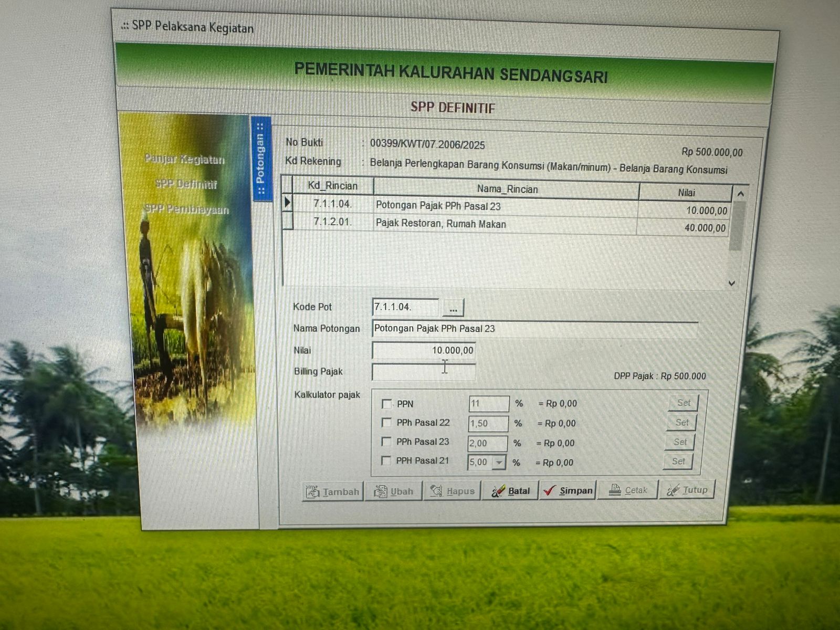Close the form with Tutup button

click(687, 489)
